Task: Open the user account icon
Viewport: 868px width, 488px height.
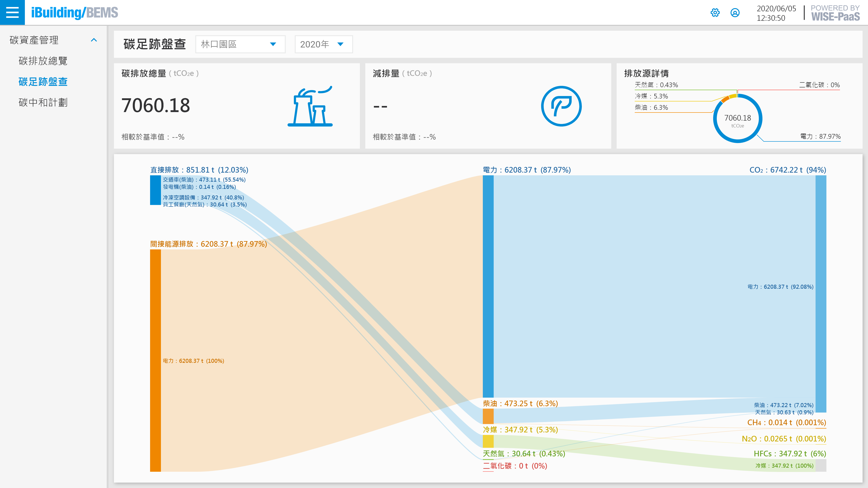Action: point(735,13)
